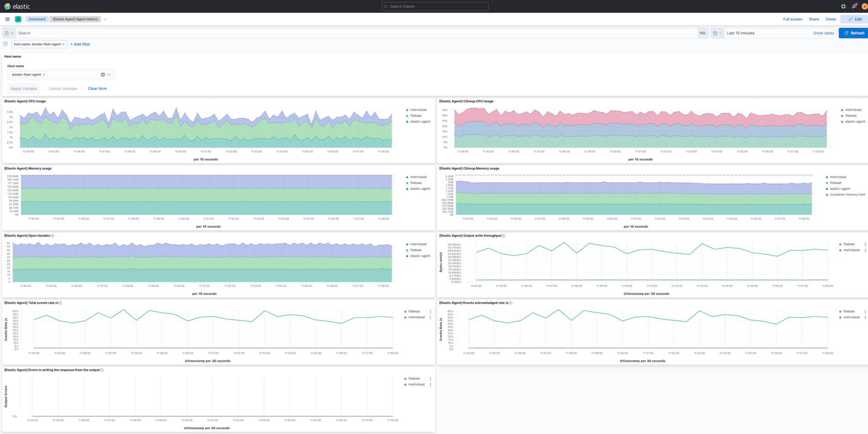Toggle filebeat series in Memory usage legend
This screenshot has height=434, width=868.
coord(416,183)
